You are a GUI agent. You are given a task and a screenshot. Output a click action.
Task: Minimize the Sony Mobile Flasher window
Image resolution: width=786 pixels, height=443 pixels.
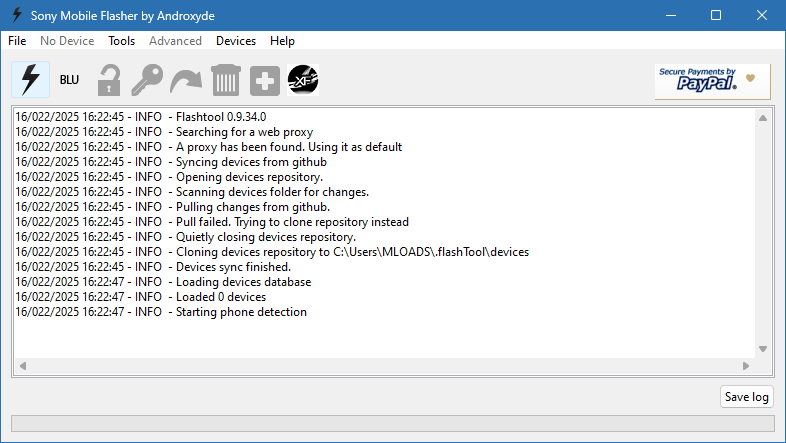[671, 16]
